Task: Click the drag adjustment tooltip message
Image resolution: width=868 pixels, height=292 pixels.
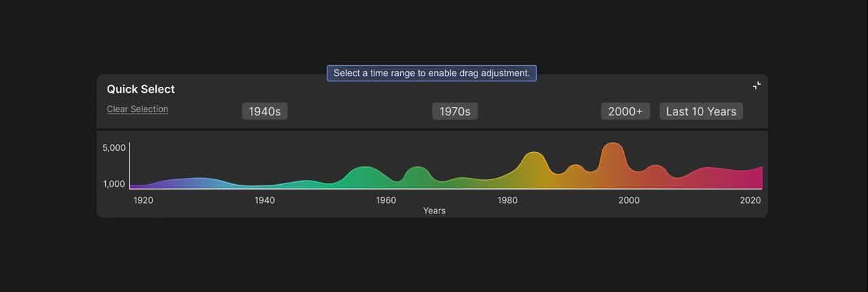Action: tap(432, 73)
